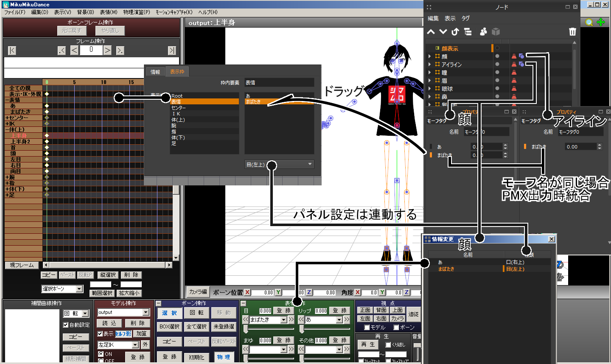Viewport: 611px width, 364px height.
Task: Click the red weight icon on 顔 row
Action: click(514, 56)
